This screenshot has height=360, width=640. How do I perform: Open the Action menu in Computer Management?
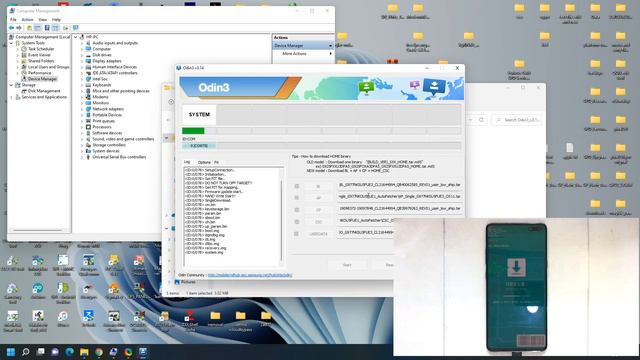click(x=27, y=20)
